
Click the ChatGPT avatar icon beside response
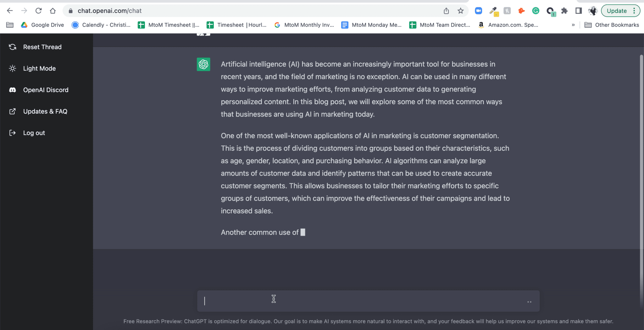click(x=203, y=64)
